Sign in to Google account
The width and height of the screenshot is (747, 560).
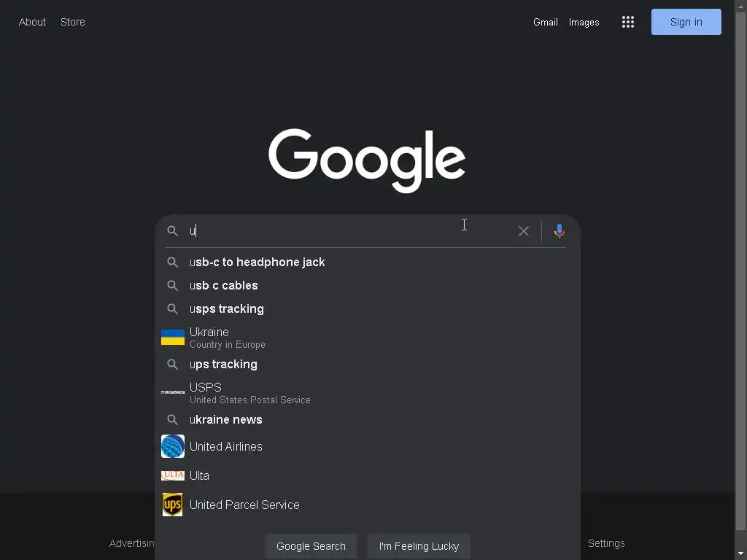(x=686, y=22)
